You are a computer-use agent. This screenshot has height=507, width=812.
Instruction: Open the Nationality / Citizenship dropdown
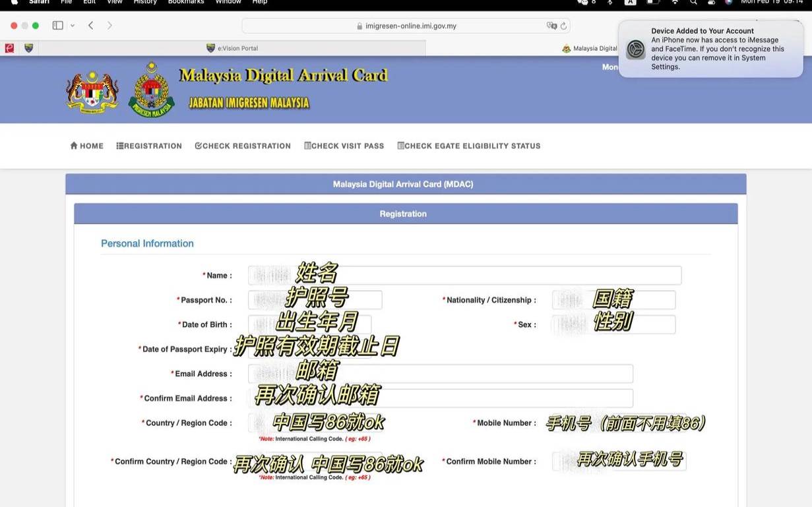pyautogui.click(x=613, y=300)
